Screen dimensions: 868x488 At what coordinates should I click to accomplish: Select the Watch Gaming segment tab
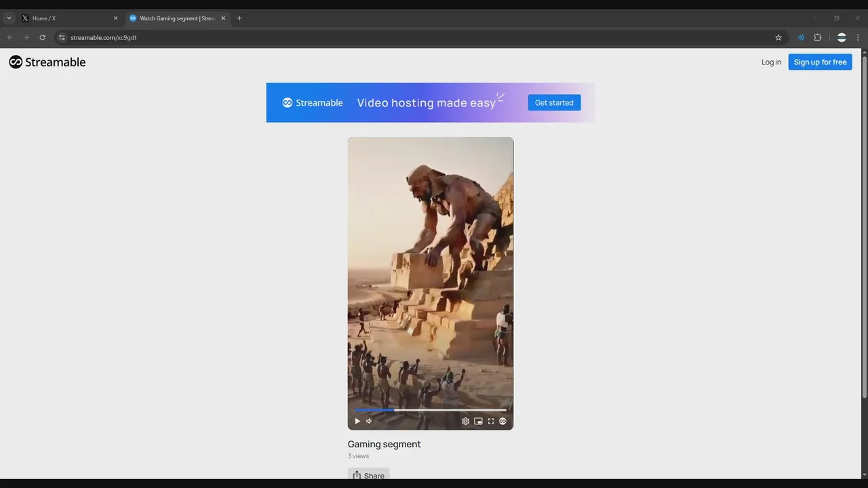coord(178,18)
